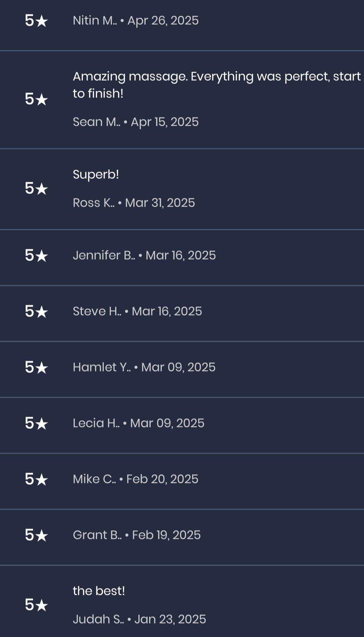Tap the 5-star rating on Steve H.'s row
Image resolution: width=364 pixels, height=637 pixels.
click(36, 311)
